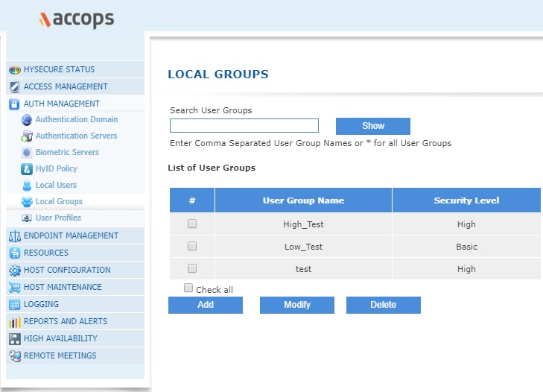The image size is (543, 392).
Task: Click the User Group Name column header
Action: [303, 200]
